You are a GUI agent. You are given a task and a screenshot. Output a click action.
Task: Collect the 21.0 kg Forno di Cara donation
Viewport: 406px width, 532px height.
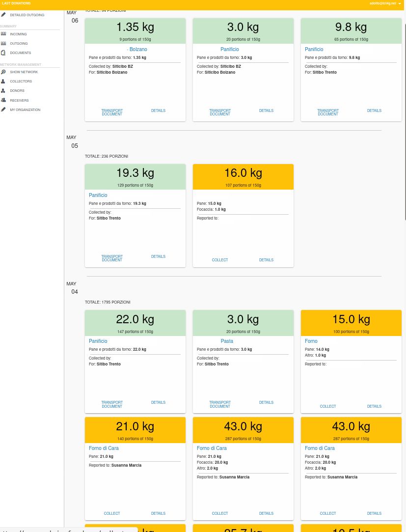112,513
